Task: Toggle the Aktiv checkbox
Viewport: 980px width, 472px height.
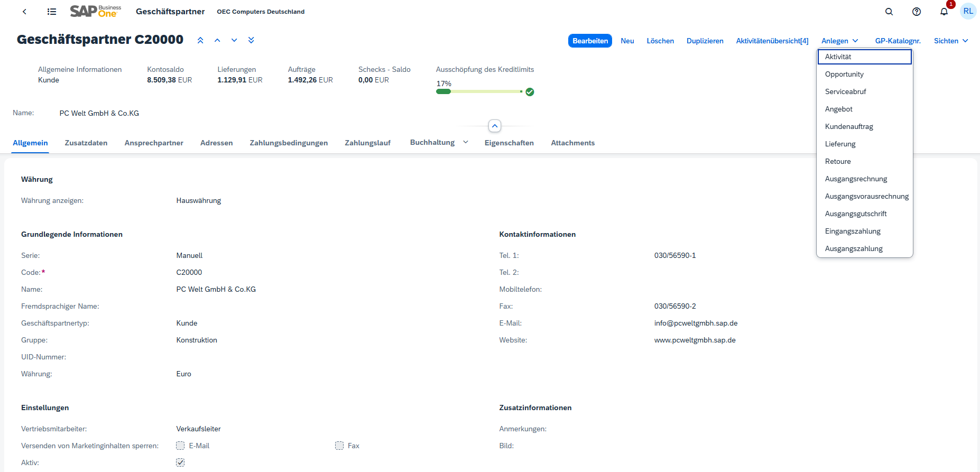Action: pyautogui.click(x=180, y=462)
